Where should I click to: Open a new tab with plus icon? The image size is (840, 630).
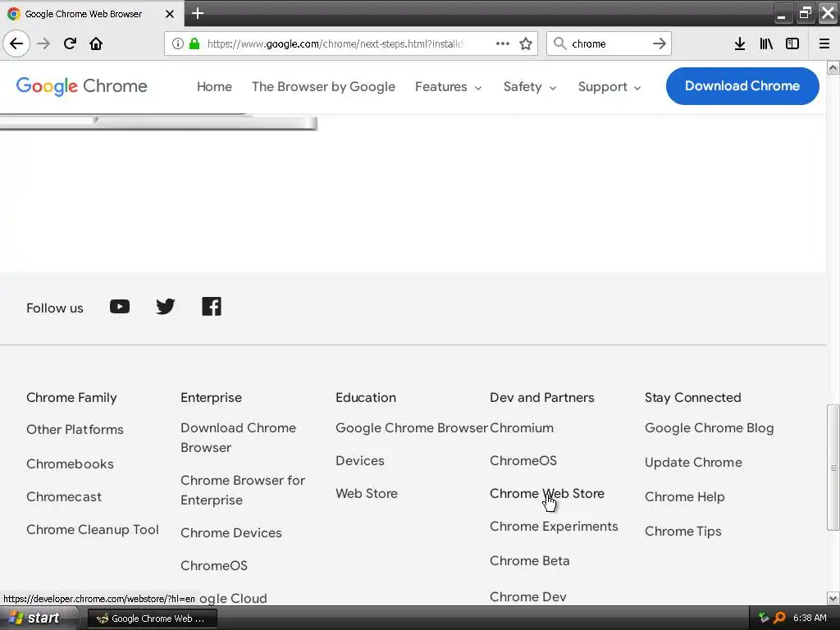point(198,13)
